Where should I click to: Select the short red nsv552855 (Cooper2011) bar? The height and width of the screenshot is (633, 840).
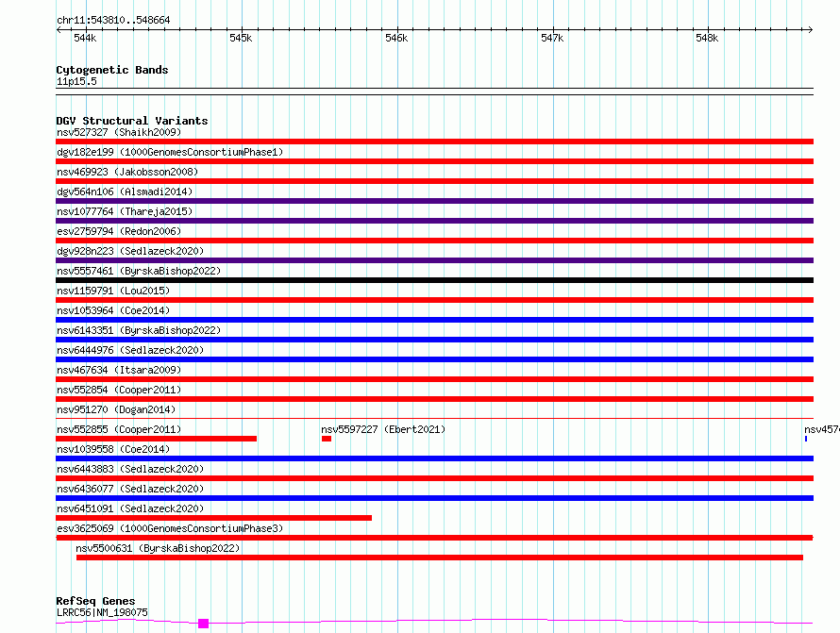[156, 439]
